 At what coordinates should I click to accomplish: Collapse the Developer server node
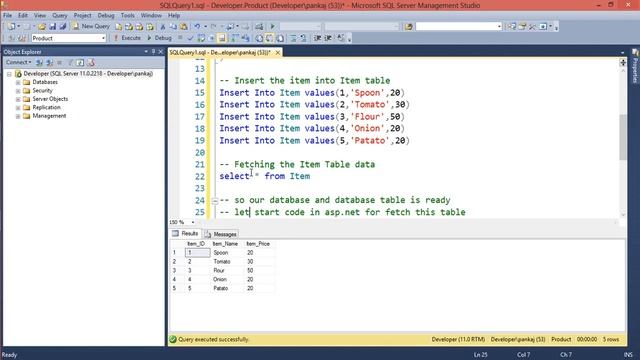click(x=9, y=74)
